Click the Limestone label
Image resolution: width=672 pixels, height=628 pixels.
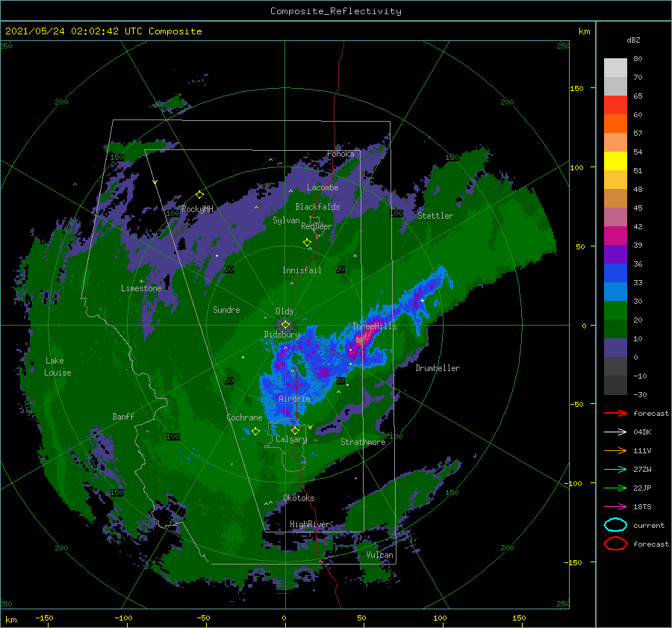[141, 288]
